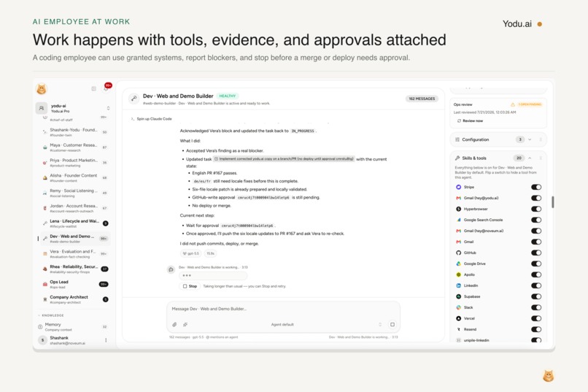This screenshot has height=392, width=588.
Task: Click the sidebar layout icon beside the bell
Action: coord(94,89)
